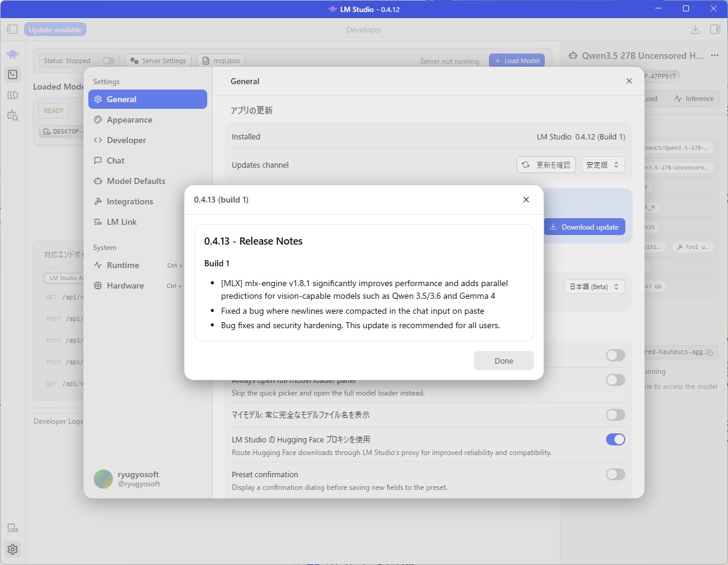Open Developer settings section
The height and width of the screenshot is (565, 728).
click(148, 140)
